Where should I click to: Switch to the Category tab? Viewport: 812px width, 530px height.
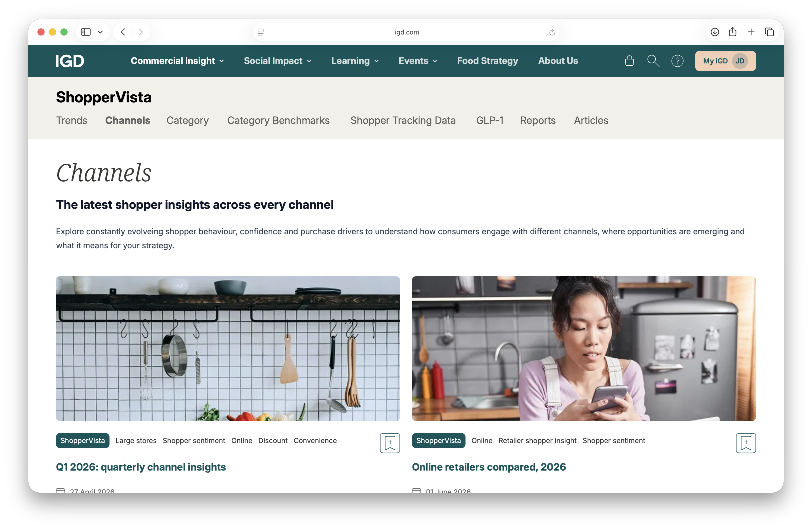point(187,120)
